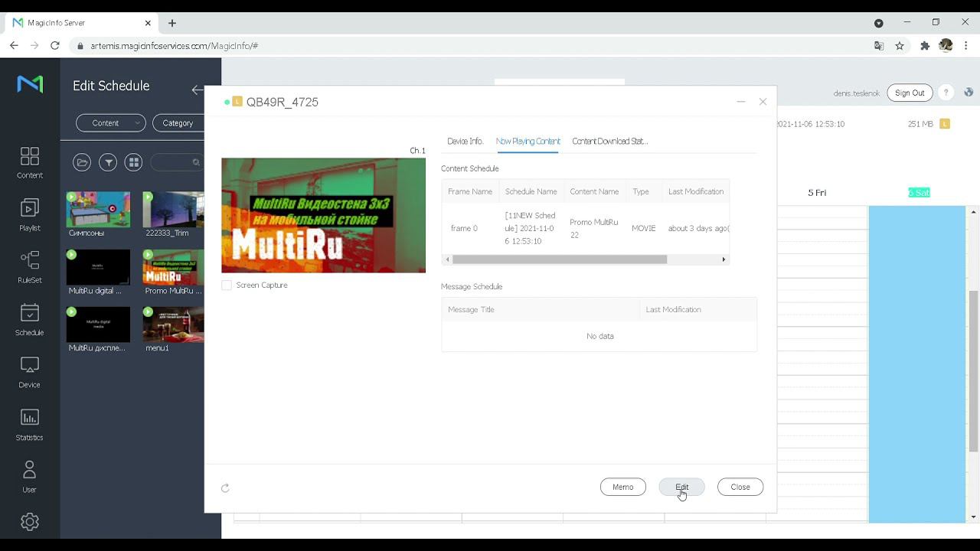This screenshot has width=980, height=551.
Task: Minimize the QB49R_4725 dialog
Action: [740, 102]
